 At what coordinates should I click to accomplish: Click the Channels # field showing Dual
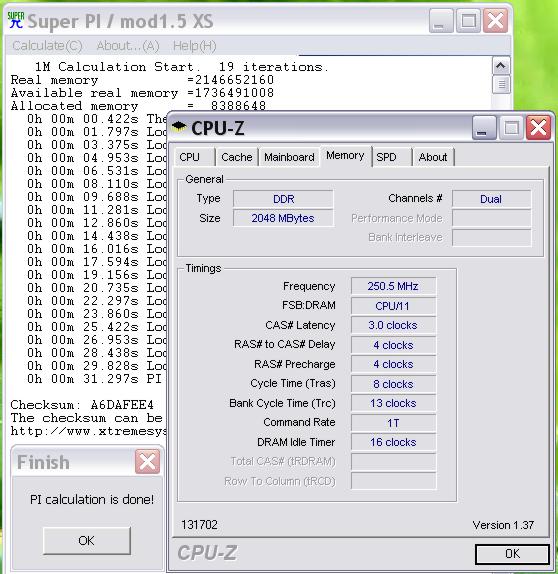pyautogui.click(x=491, y=199)
